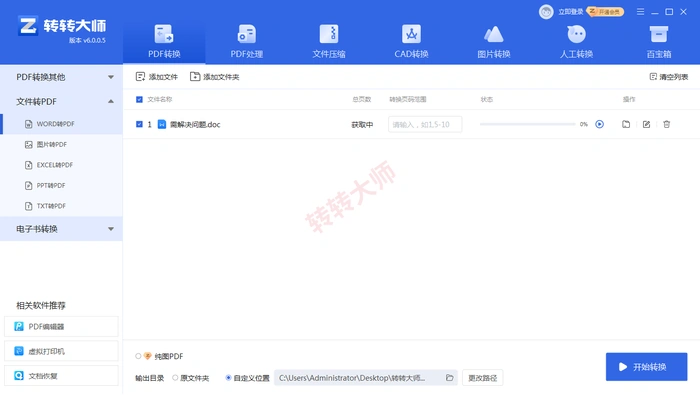
Task: Select 图片转PDF in the sidebar
Action: 62,145
